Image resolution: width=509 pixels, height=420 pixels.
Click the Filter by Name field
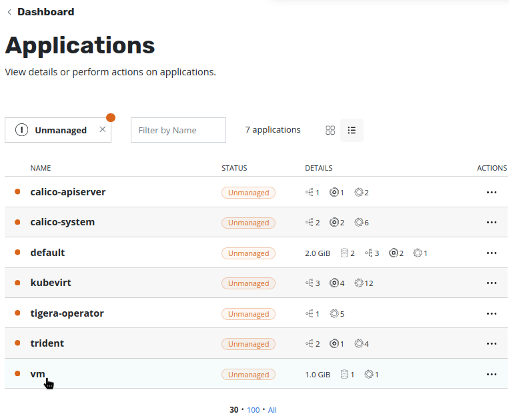click(178, 130)
